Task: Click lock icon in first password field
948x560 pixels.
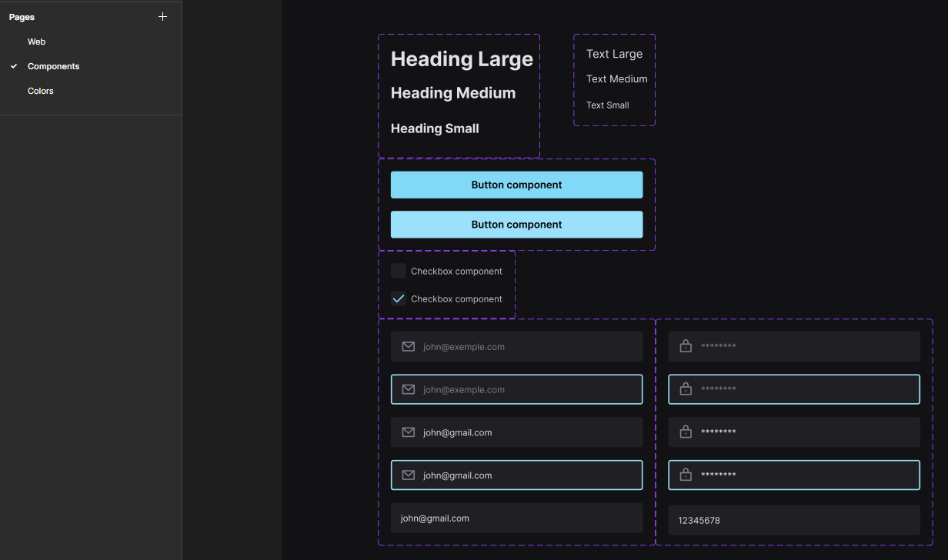Action: pos(686,346)
